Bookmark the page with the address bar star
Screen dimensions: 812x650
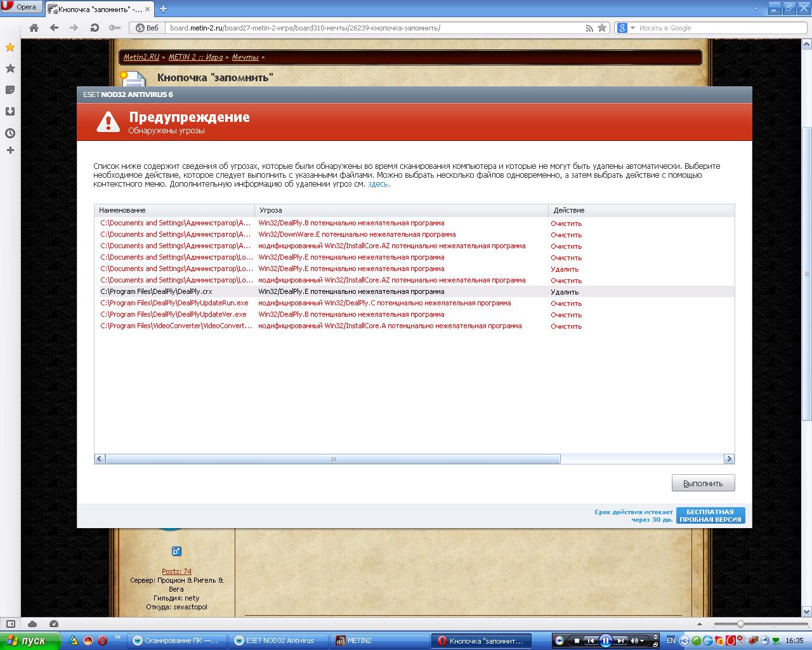click(x=602, y=28)
